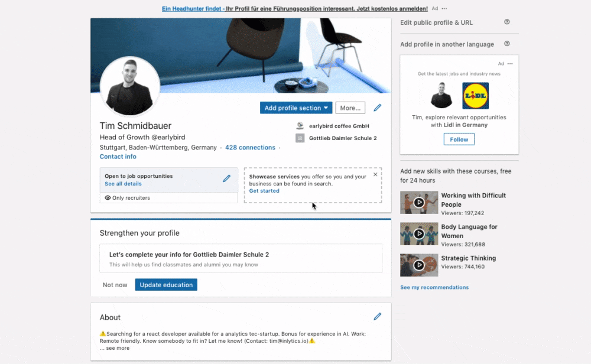Open the 428 connections link
The height and width of the screenshot is (364, 591).
point(250,147)
